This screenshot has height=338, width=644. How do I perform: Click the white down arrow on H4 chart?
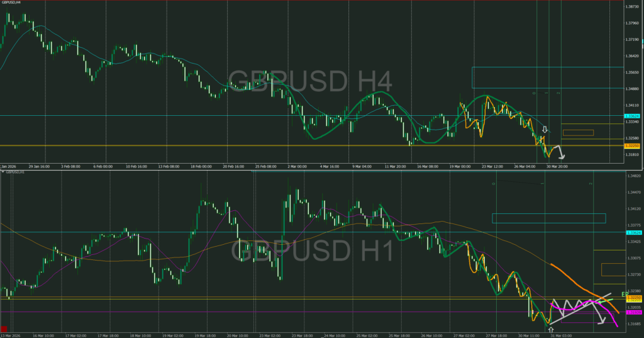point(545,130)
